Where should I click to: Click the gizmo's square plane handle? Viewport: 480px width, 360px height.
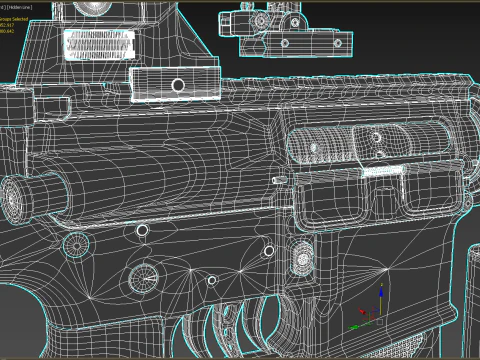[379, 321]
